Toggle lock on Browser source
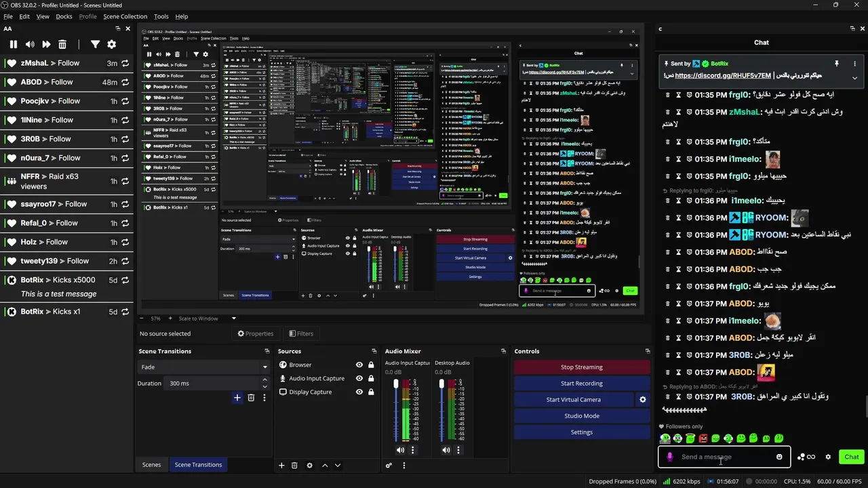 371,365
